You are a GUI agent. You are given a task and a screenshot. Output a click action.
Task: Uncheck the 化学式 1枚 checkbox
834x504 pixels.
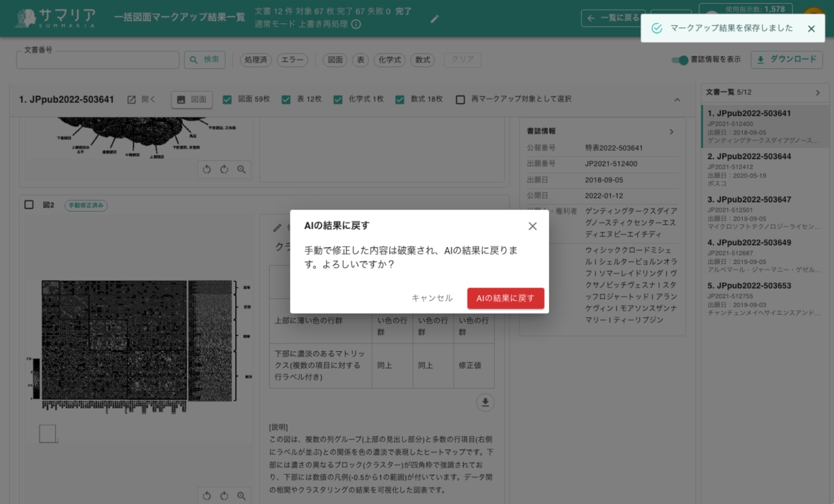coord(338,100)
